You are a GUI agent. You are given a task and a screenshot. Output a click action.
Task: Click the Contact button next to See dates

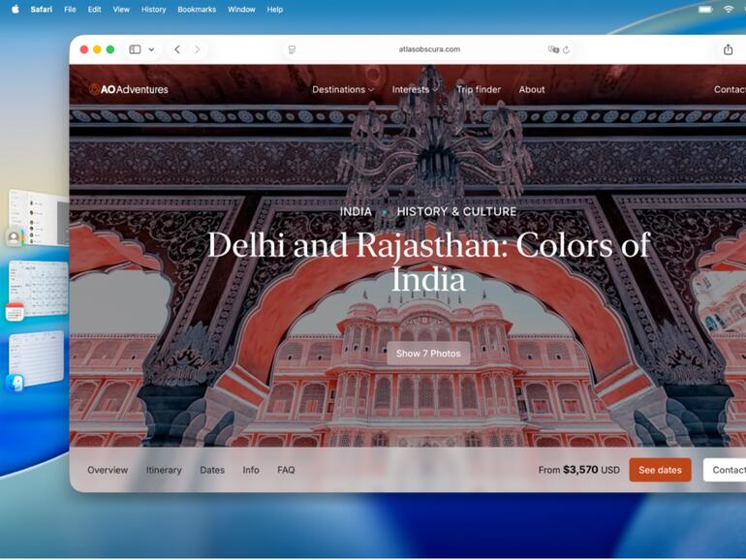click(725, 470)
